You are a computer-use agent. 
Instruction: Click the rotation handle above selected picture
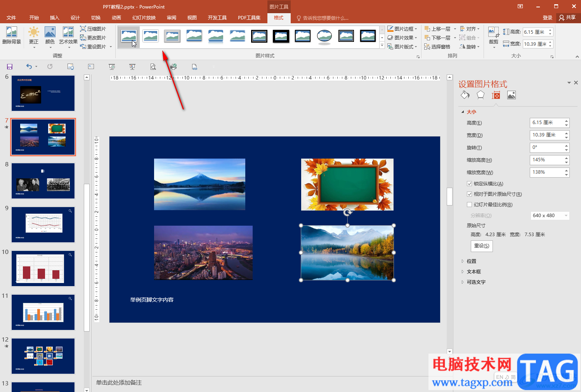coord(348,212)
